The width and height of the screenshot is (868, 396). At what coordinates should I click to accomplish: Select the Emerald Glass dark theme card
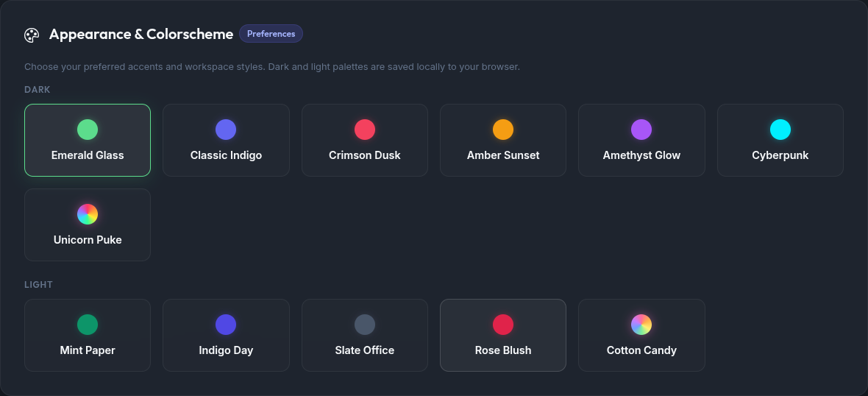[x=88, y=140]
